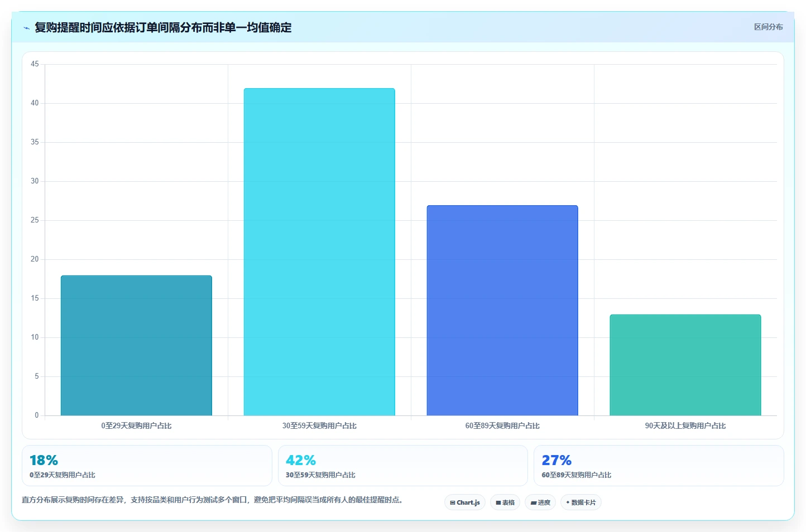Click axis label 60至89天复购用户占比 under chart
Viewport: 806px width, 532px height.
(502, 425)
